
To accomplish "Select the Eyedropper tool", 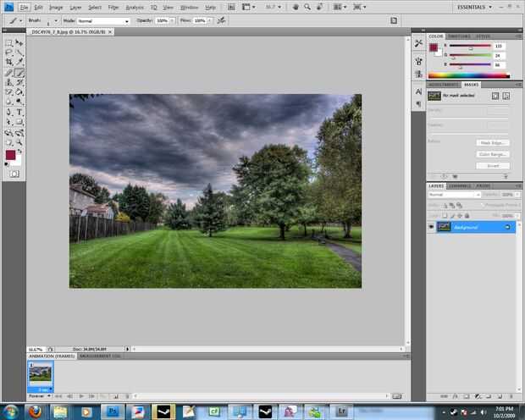I will pos(19,62).
